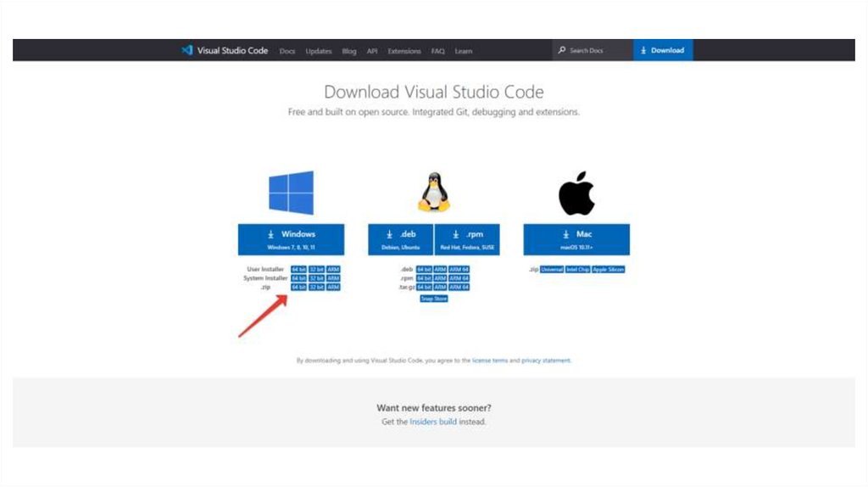Click the Search Docs input field
868x487 pixels.
click(593, 50)
